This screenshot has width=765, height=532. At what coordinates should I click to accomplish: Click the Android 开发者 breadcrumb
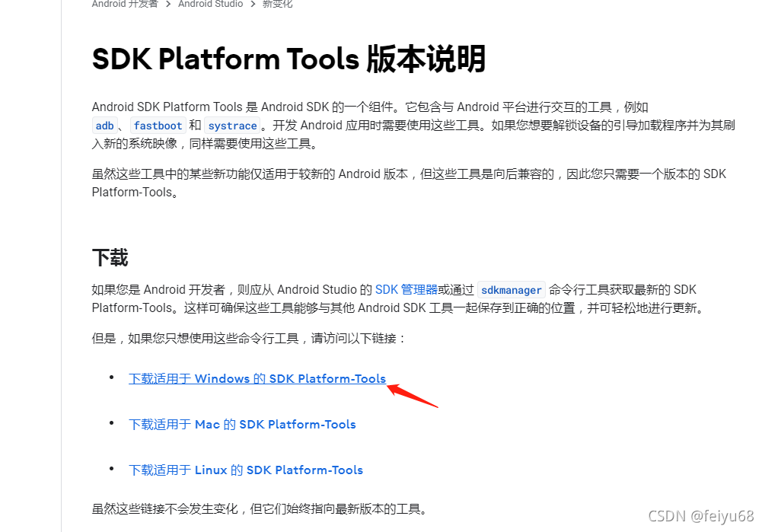[x=125, y=4]
